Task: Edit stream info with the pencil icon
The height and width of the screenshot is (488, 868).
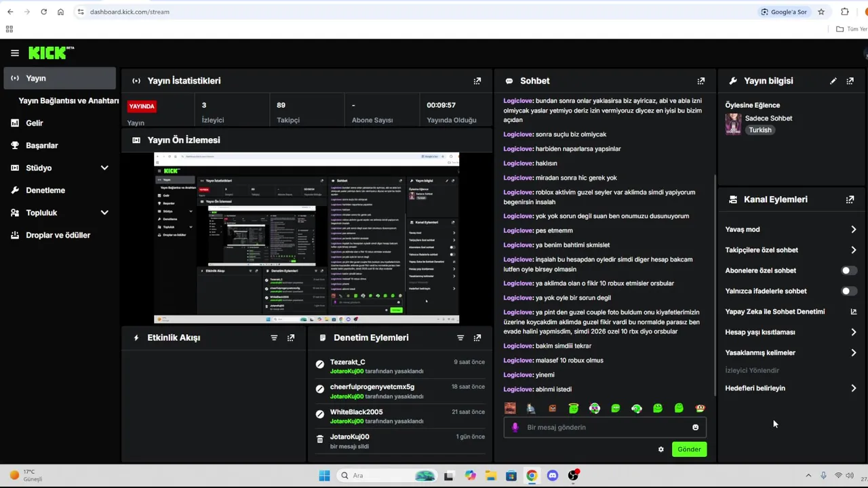Action: click(x=833, y=81)
